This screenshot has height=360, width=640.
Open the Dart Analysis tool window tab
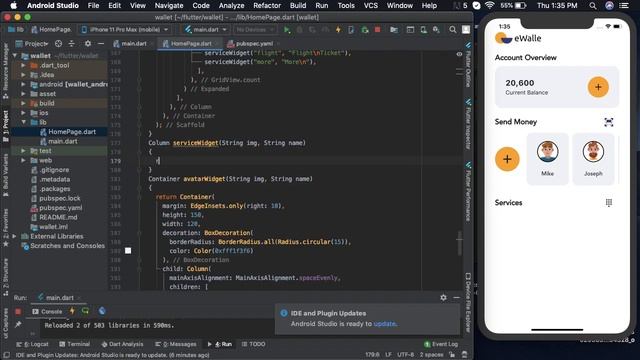click(122, 344)
